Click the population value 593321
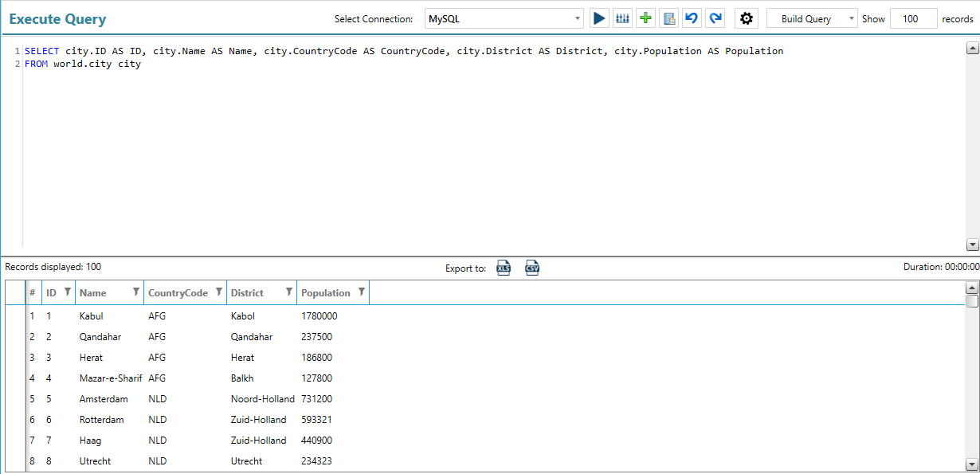Screen dimensions: 980x474 click(317, 420)
